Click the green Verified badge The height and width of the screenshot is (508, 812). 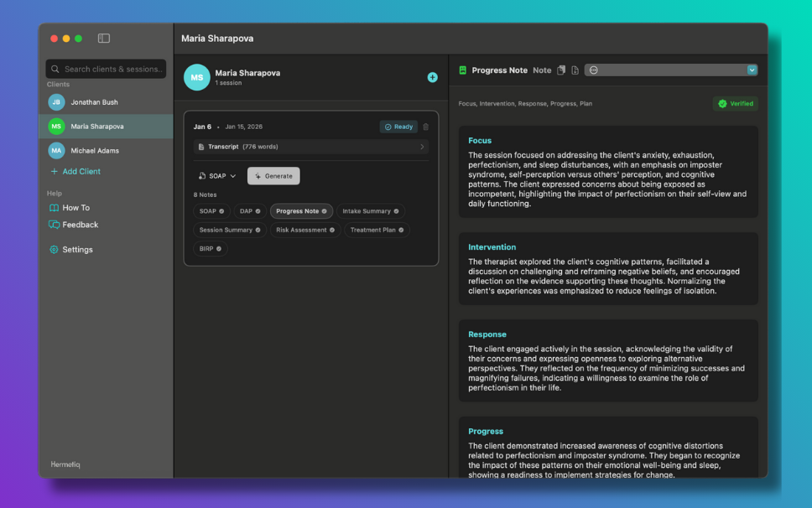(x=736, y=104)
